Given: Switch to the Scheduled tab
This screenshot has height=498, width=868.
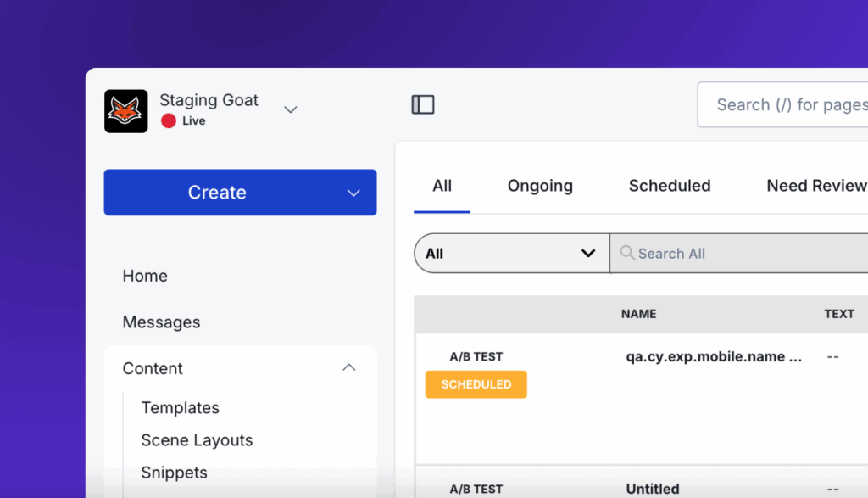Looking at the screenshot, I should [670, 186].
